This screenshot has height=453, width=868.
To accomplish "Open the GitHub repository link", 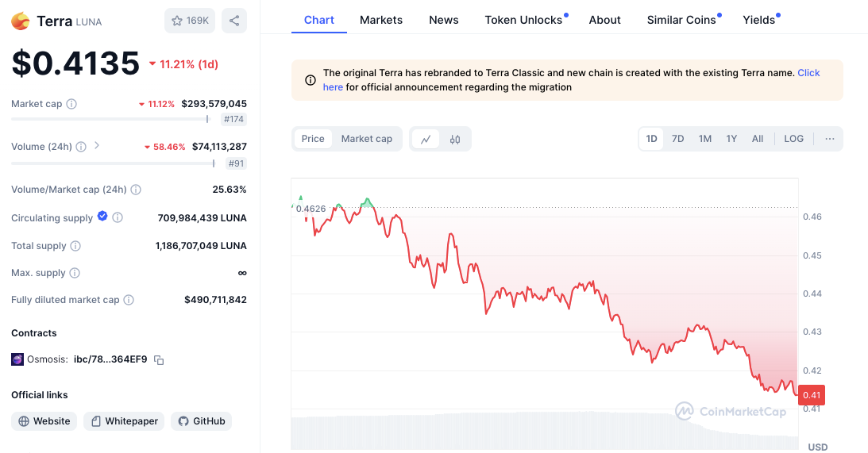I will pos(202,421).
